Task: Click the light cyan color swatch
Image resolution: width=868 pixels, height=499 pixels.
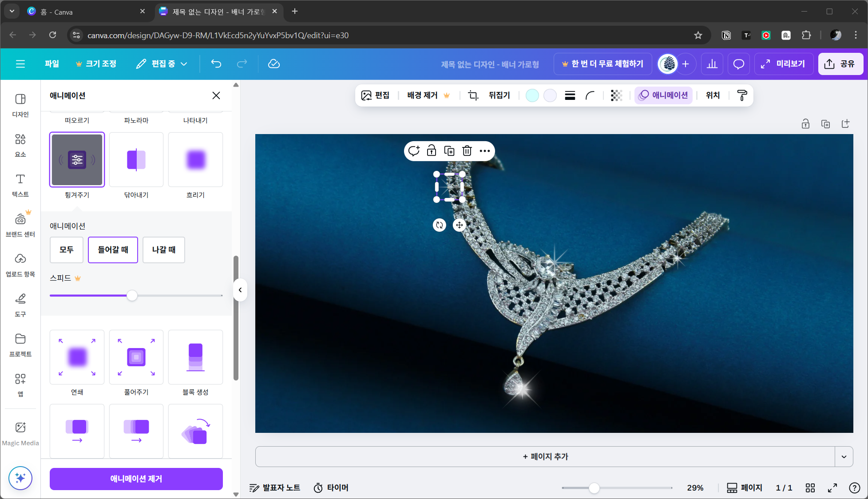Action: (532, 95)
